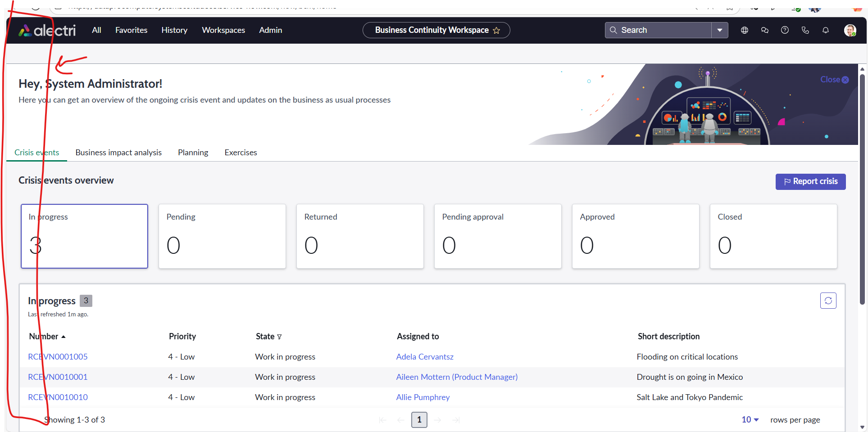Open the Admin menu
868x432 pixels.
pyautogui.click(x=271, y=30)
